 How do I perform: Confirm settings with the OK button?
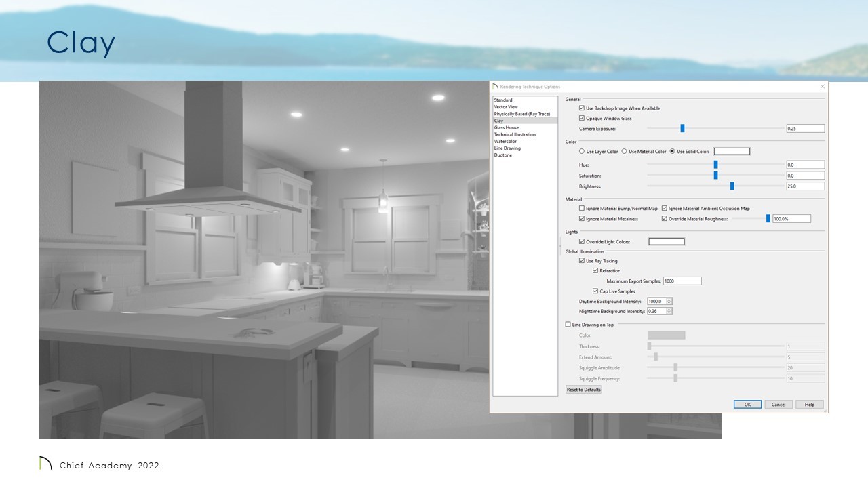(x=747, y=405)
